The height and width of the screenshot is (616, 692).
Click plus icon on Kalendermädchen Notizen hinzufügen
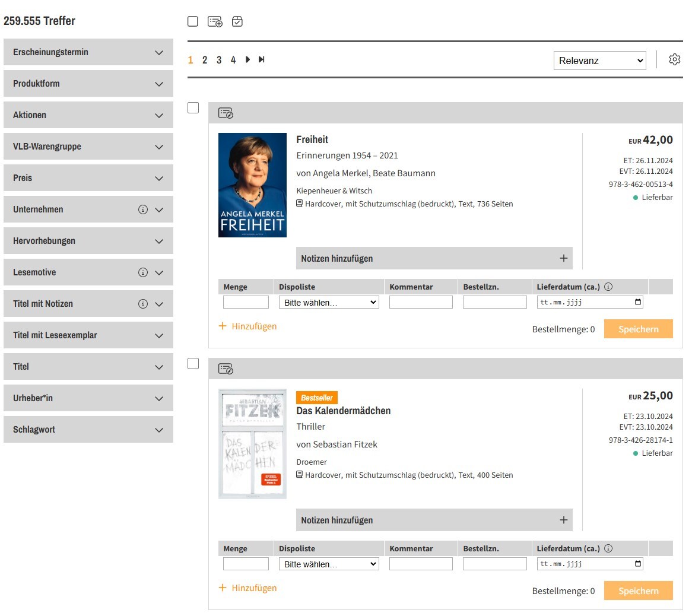tap(564, 520)
